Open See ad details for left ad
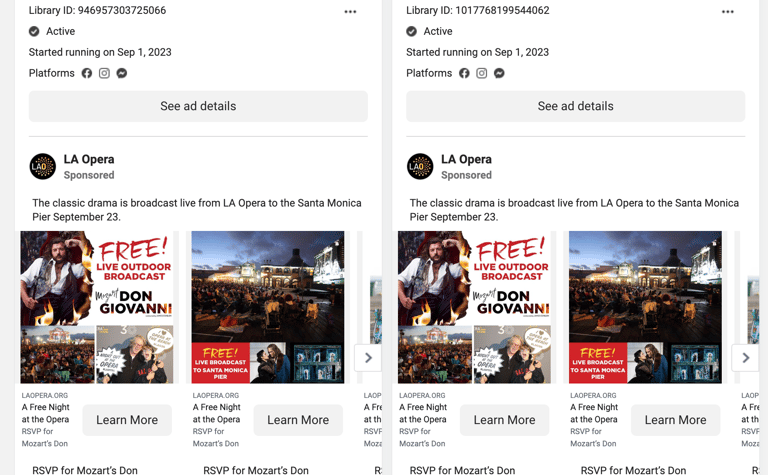The width and height of the screenshot is (768, 475). 198,106
